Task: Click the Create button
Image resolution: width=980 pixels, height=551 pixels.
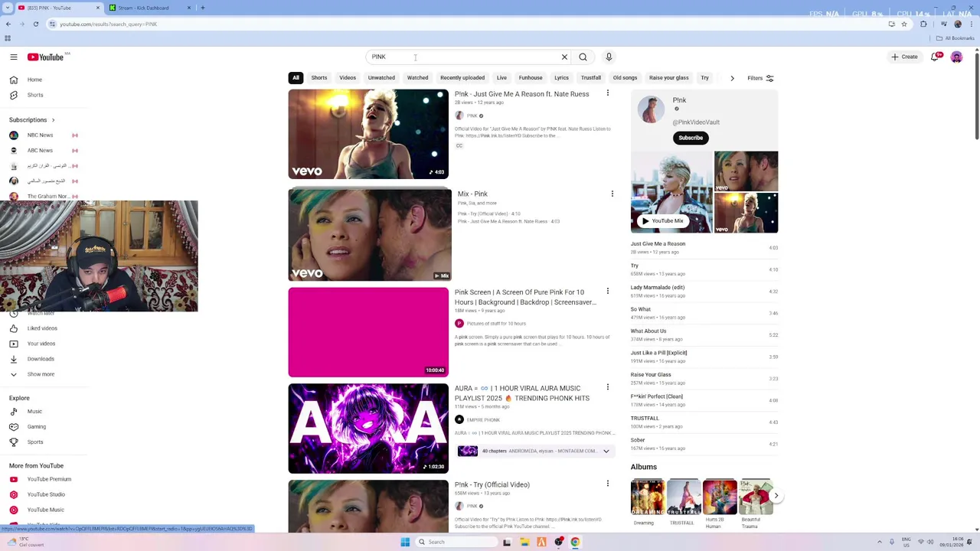Action: point(904,57)
